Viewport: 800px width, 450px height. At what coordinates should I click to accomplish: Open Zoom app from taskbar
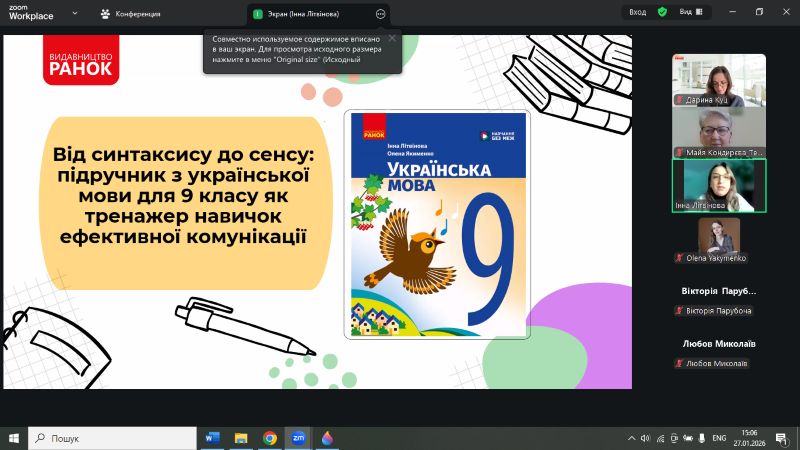pos(298,438)
